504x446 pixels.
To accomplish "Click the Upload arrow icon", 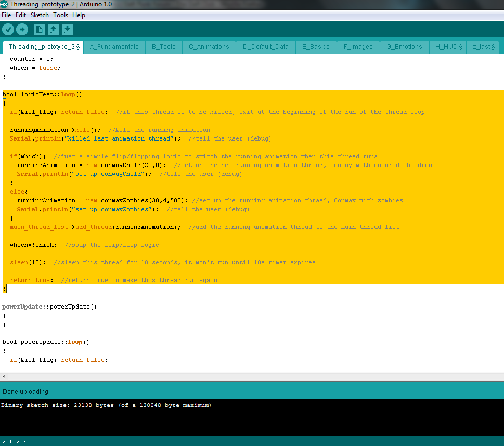I will [x=22, y=30].
